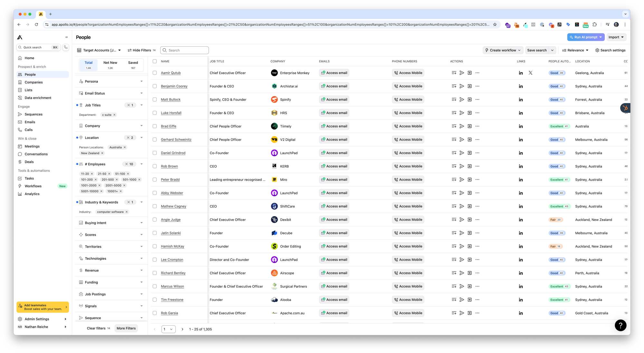The height and width of the screenshot is (353, 644).
Task: Expand the Buying Intent filter section
Action: tap(111, 223)
